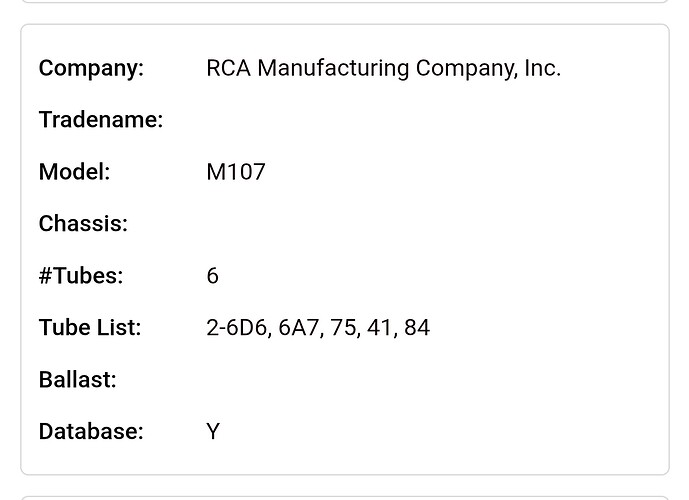Click "84" in the tube list
Screen dimensions: 689x500
[x=417, y=328]
